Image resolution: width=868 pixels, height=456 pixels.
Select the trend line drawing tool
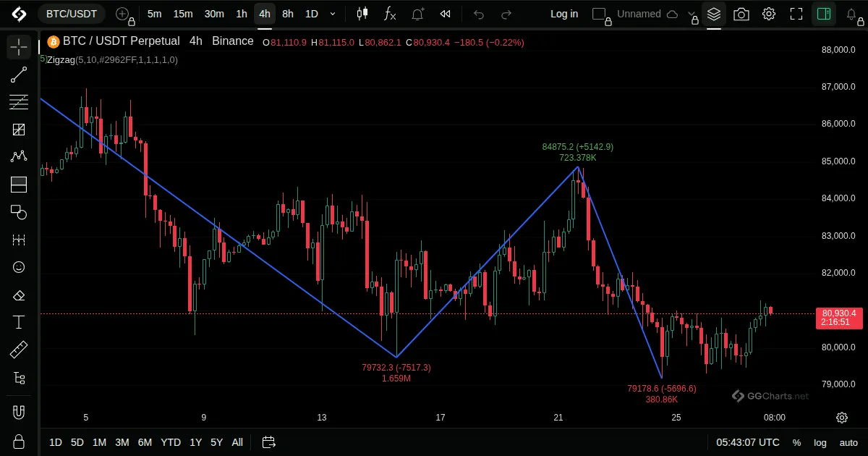coord(19,75)
